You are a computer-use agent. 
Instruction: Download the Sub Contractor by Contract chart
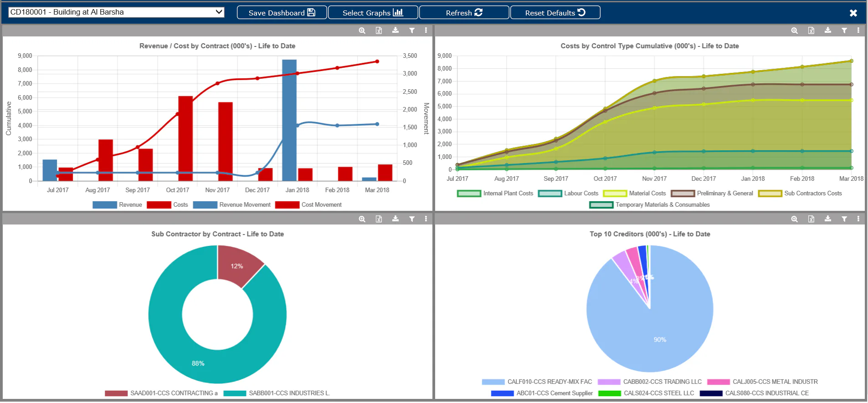[395, 219]
